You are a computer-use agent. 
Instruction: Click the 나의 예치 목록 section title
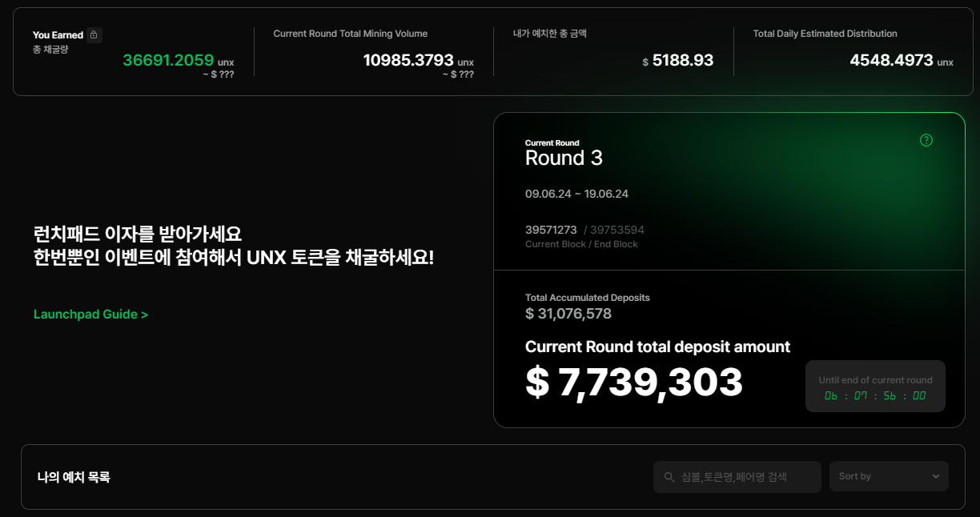click(74, 477)
